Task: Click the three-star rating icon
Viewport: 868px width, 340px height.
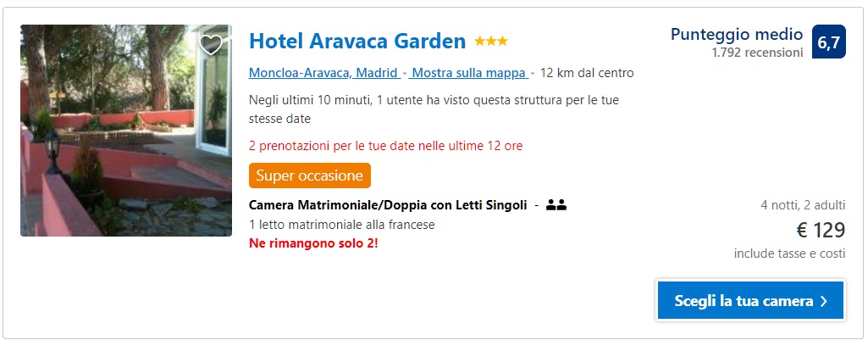Action: coord(491,41)
